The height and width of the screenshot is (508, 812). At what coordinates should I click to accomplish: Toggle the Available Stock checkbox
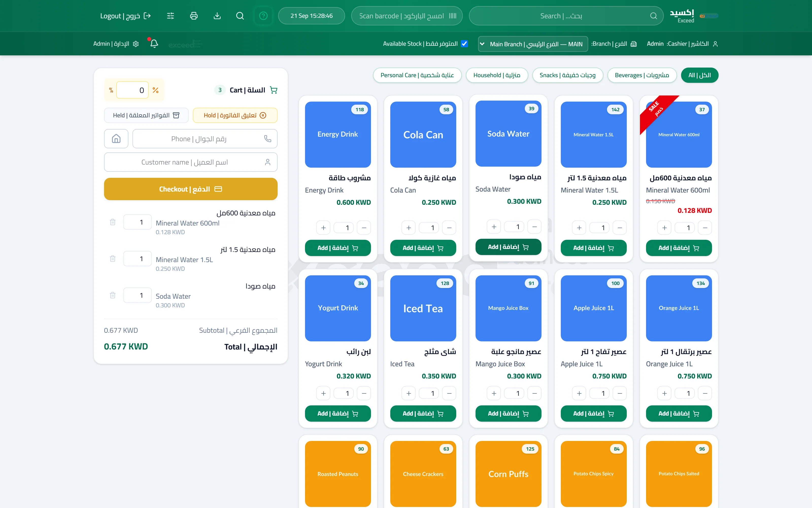click(464, 44)
